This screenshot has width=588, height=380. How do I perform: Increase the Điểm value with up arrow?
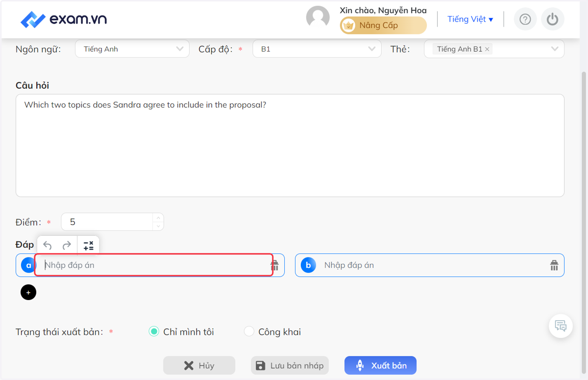coord(158,218)
